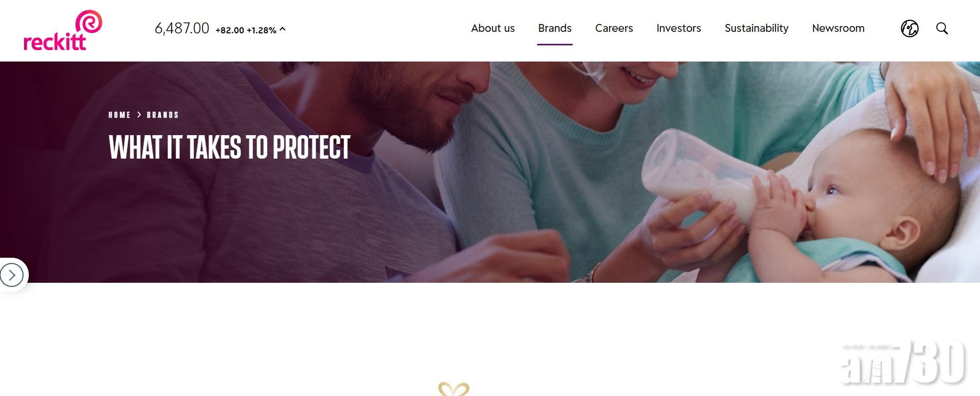Open the search magnifier icon

(942, 28)
